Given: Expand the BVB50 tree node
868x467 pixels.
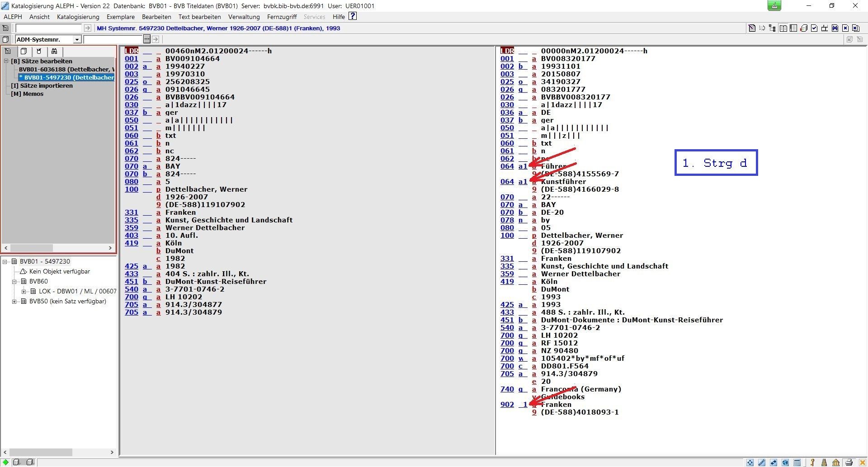Looking at the screenshot, I should pos(14,302).
